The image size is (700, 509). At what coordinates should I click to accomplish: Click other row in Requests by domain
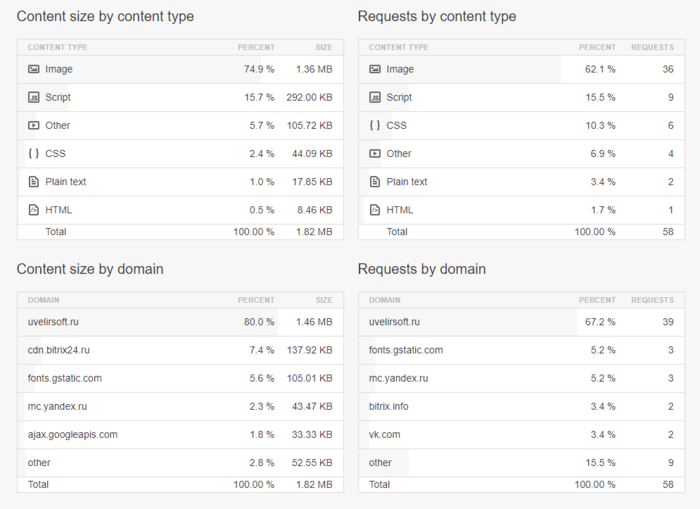tap(521, 463)
